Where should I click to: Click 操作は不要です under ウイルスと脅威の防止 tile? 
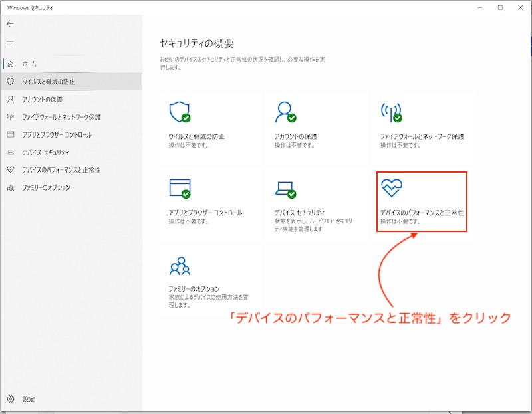click(x=189, y=145)
